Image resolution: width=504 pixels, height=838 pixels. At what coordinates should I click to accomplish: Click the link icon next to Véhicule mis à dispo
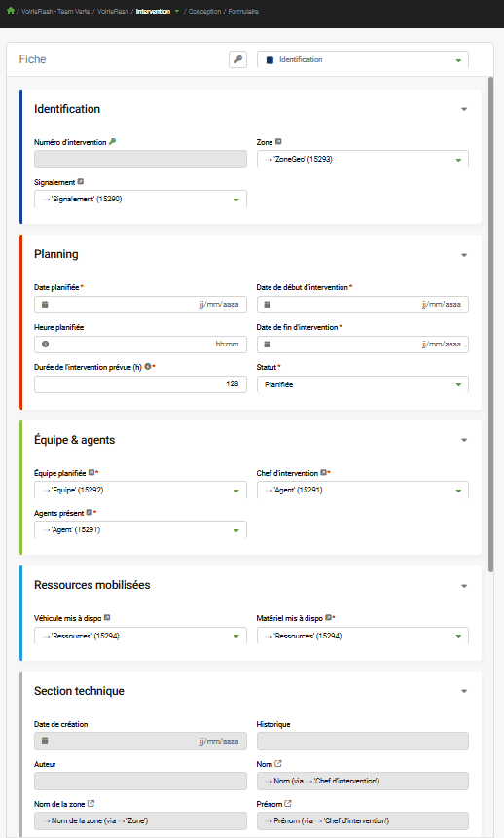click(x=107, y=617)
